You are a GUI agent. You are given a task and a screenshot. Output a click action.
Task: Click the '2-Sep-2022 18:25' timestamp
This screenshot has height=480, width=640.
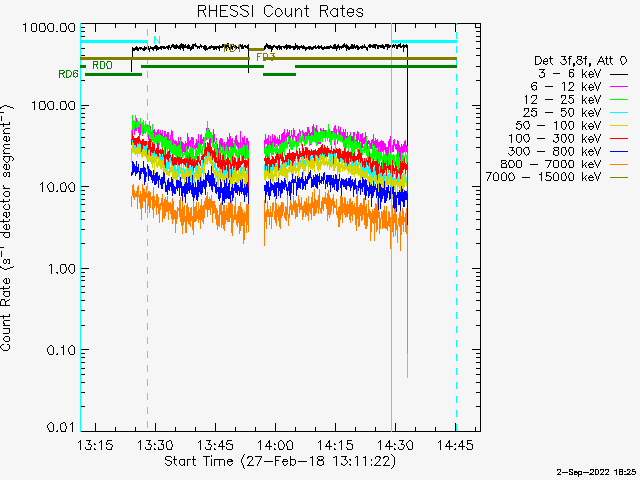click(x=598, y=472)
